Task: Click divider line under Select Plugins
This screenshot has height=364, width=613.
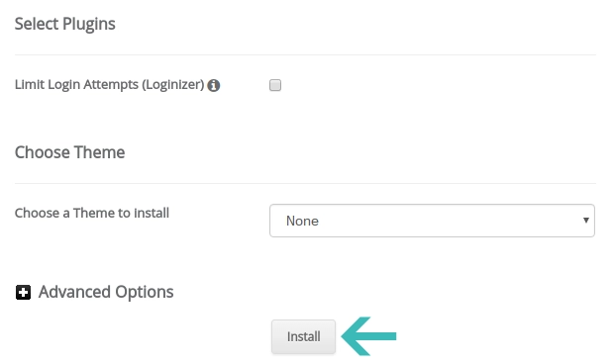Action: coord(305,55)
